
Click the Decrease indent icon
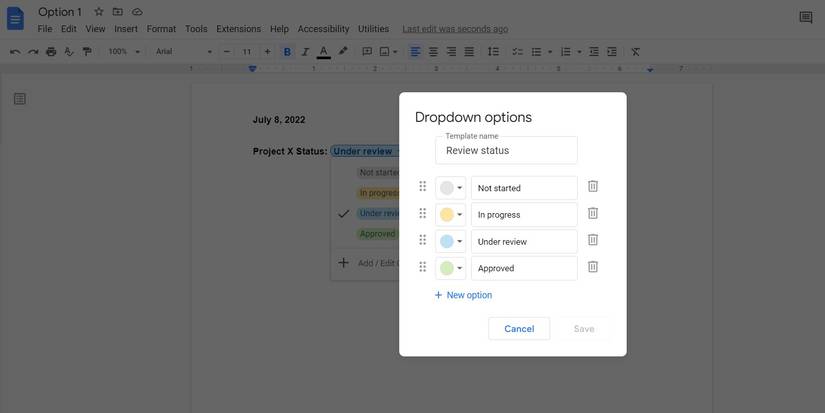[x=593, y=52]
